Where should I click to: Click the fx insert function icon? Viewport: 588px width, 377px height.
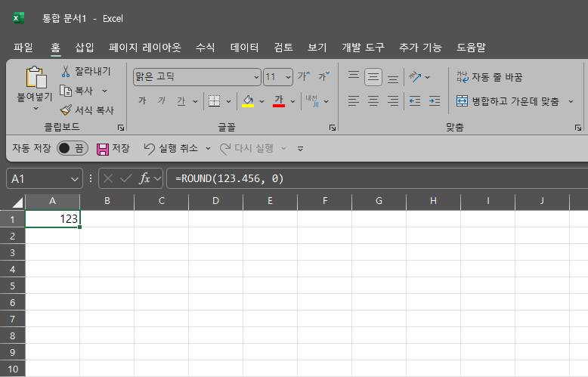pyautogui.click(x=145, y=179)
